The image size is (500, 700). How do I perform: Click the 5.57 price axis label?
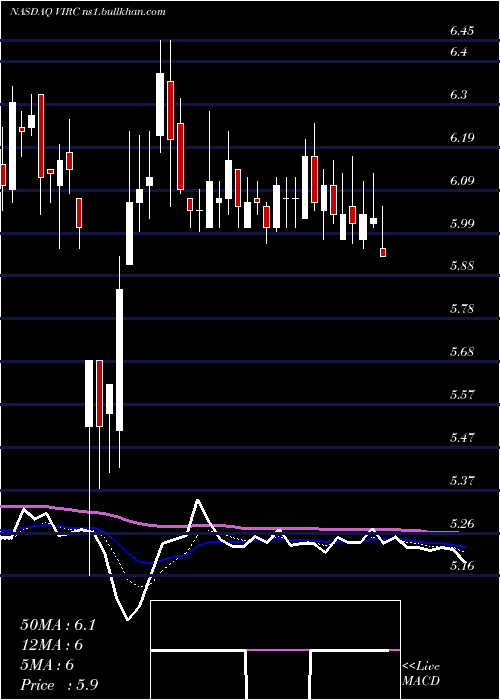tap(462, 395)
